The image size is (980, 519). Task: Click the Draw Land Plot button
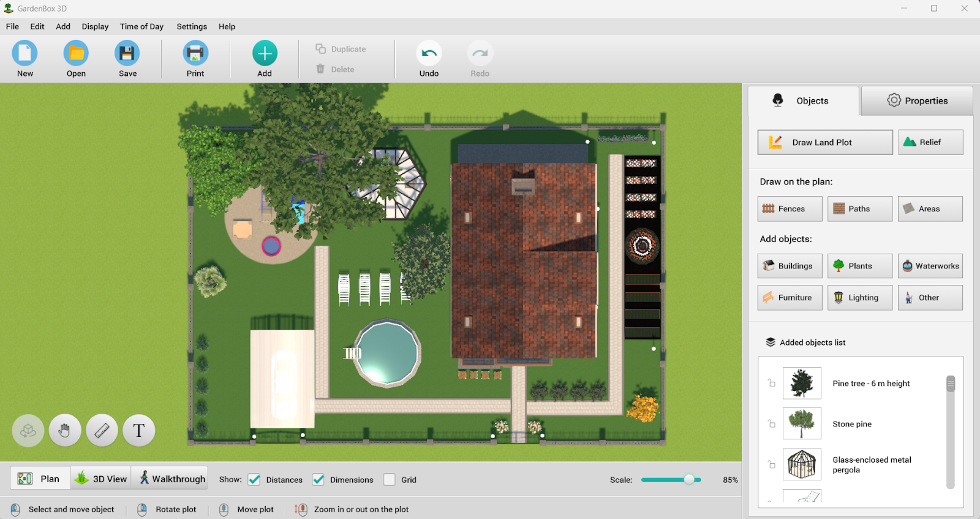point(824,142)
